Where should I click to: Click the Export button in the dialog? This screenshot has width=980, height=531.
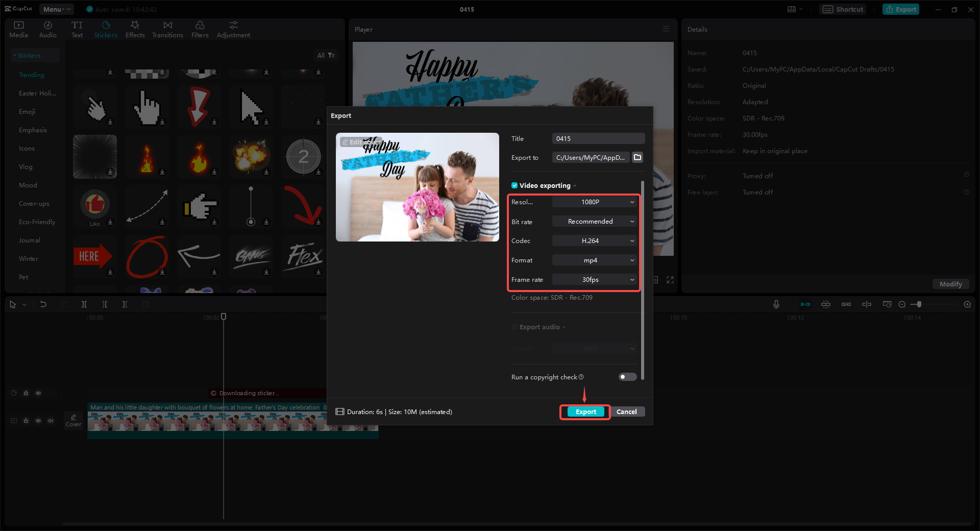584,412
